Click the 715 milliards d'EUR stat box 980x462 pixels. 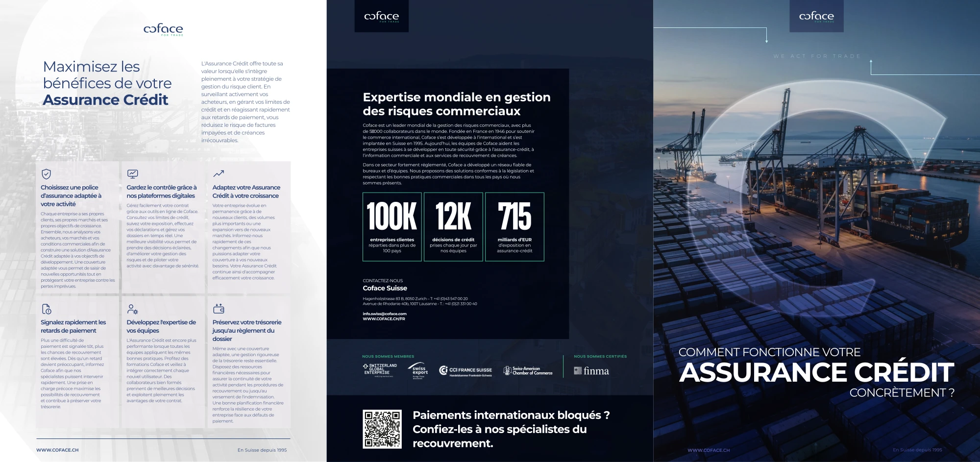point(514,227)
